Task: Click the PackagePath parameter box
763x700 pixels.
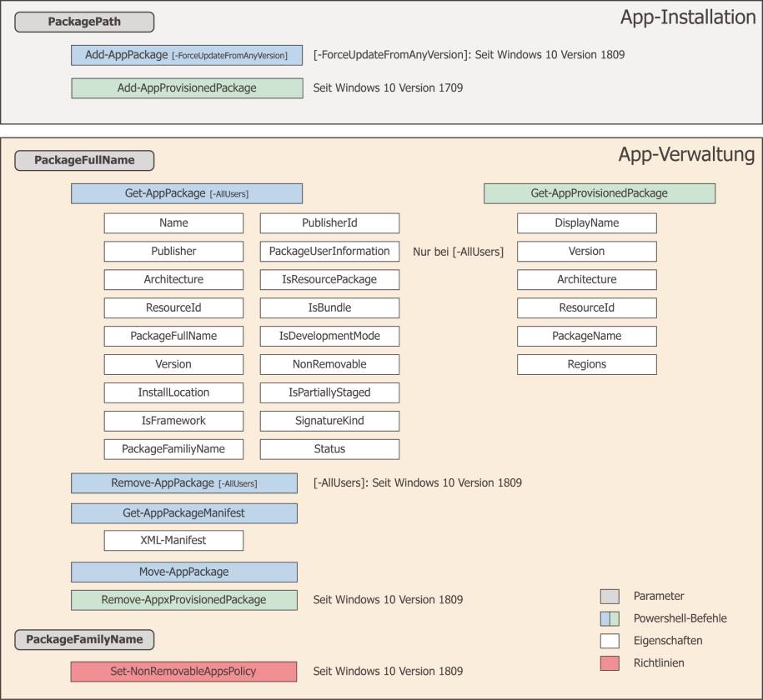Action: 84,22
